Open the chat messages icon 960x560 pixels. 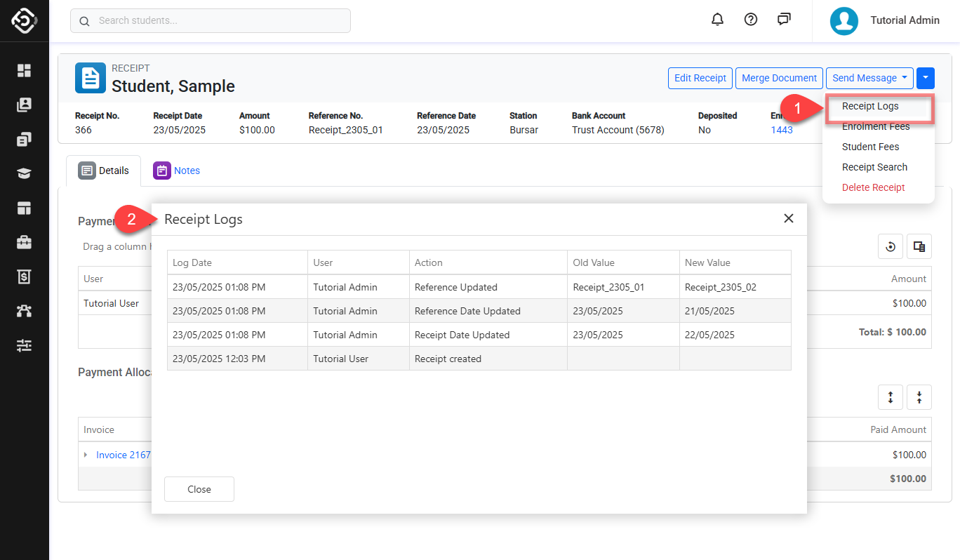click(785, 20)
